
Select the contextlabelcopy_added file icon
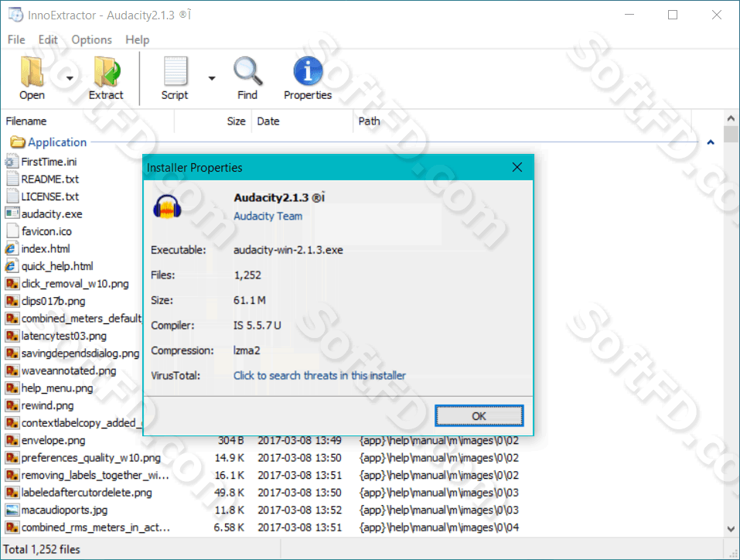pos(12,423)
